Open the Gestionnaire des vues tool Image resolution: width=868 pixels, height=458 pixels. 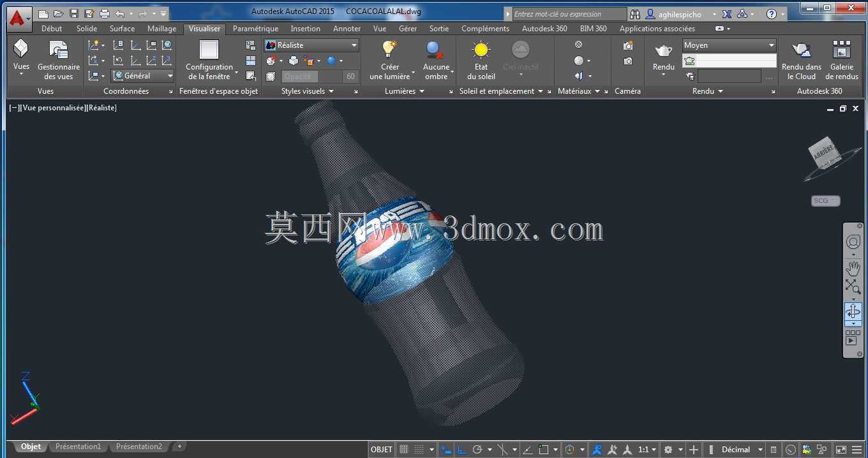[x=59, y=60]
